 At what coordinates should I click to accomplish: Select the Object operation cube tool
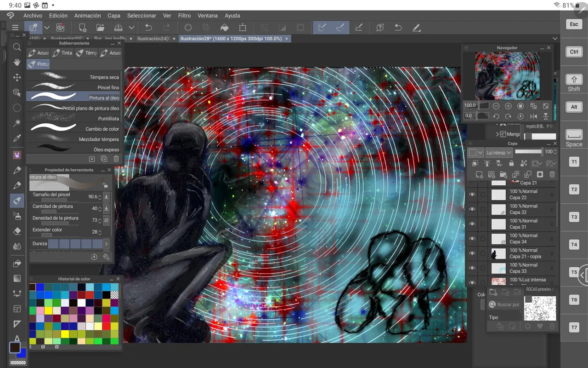tap(17, 92)
